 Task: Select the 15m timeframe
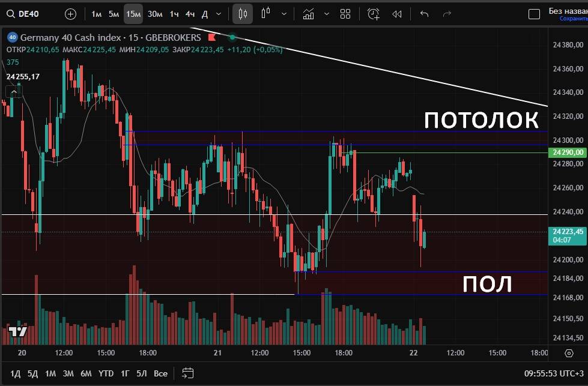pyautogui.click(x=133, y=14)
